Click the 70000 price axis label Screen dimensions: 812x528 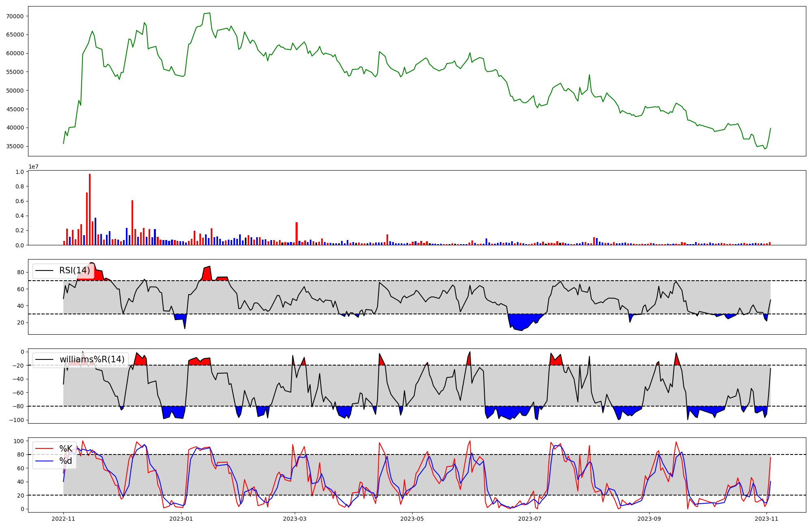tap(15, 16)
